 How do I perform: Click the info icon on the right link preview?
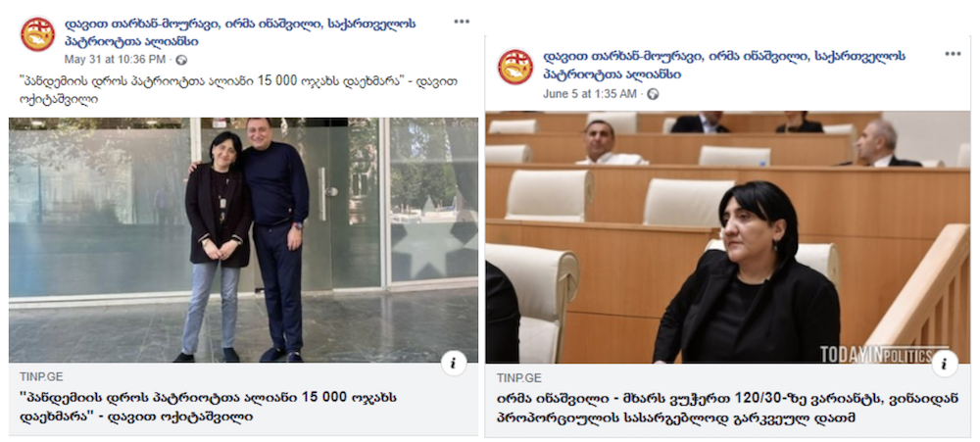(x=944, y=364)
